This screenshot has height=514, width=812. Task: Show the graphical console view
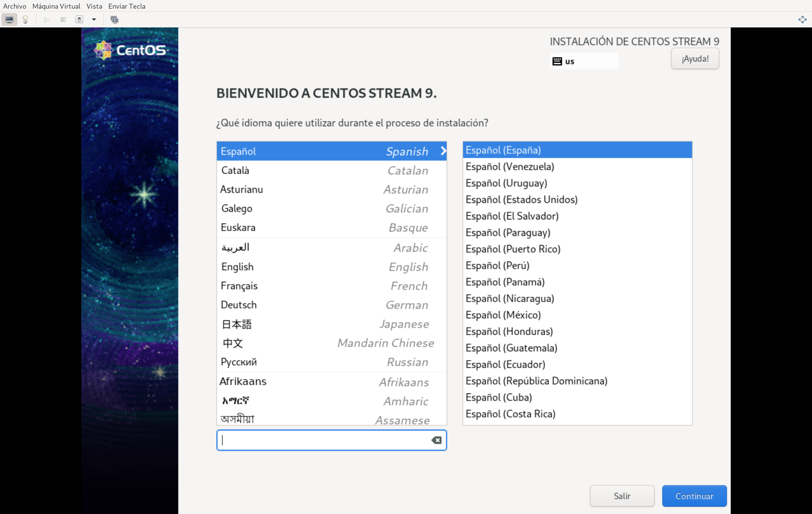9,20
